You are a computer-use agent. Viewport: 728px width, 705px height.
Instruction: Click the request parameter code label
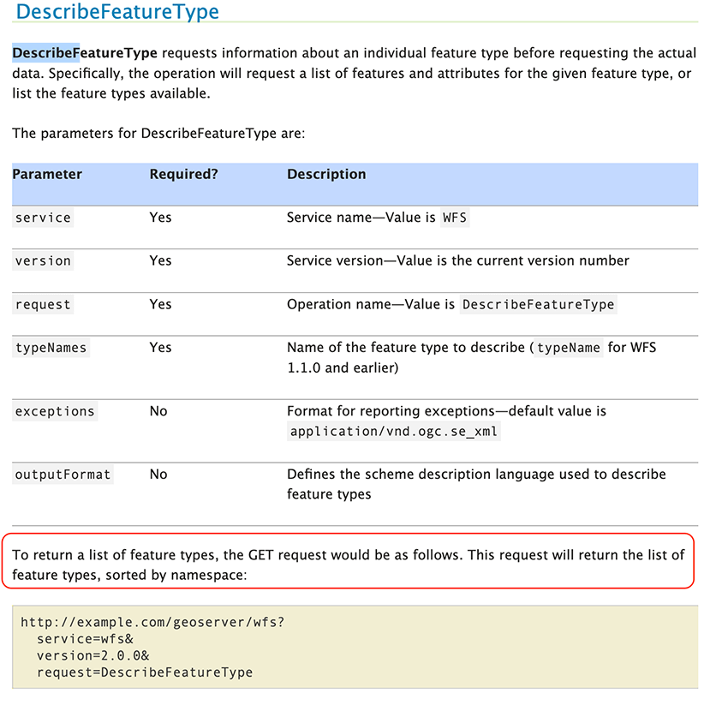43,304
